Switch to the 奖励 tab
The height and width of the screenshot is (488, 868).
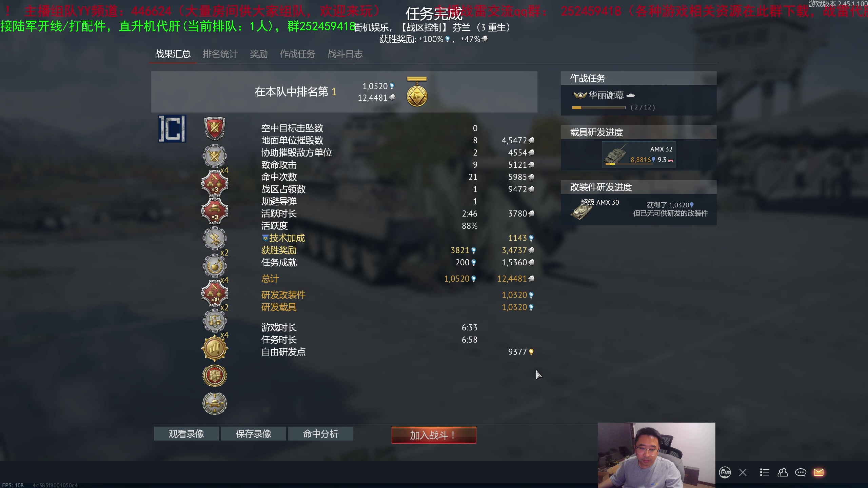259,54
